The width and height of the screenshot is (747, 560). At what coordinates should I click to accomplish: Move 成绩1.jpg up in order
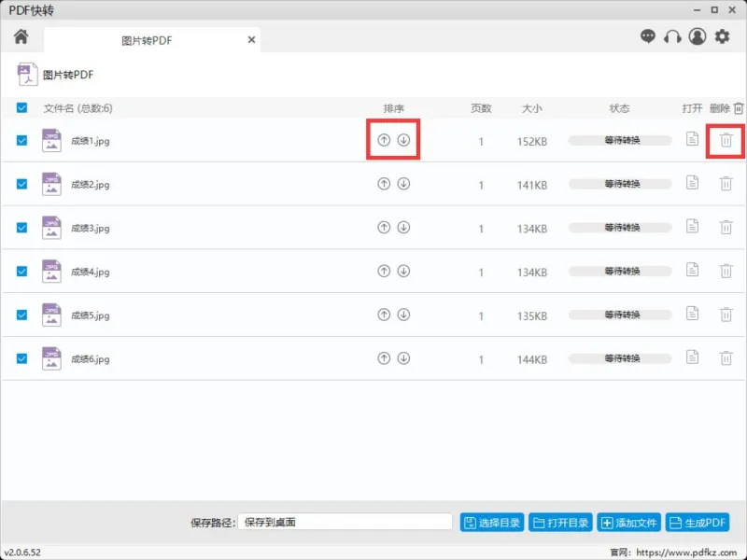click(x=384, y=140)
